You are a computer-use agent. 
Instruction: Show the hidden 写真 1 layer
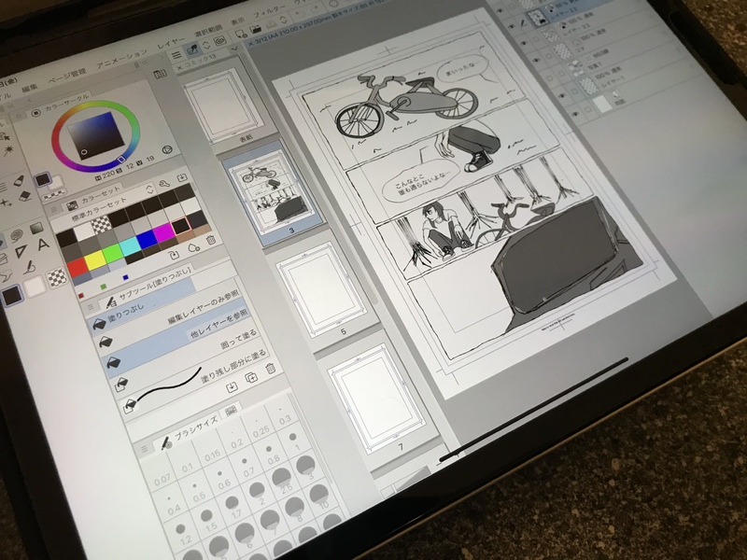tap(549, 78)
